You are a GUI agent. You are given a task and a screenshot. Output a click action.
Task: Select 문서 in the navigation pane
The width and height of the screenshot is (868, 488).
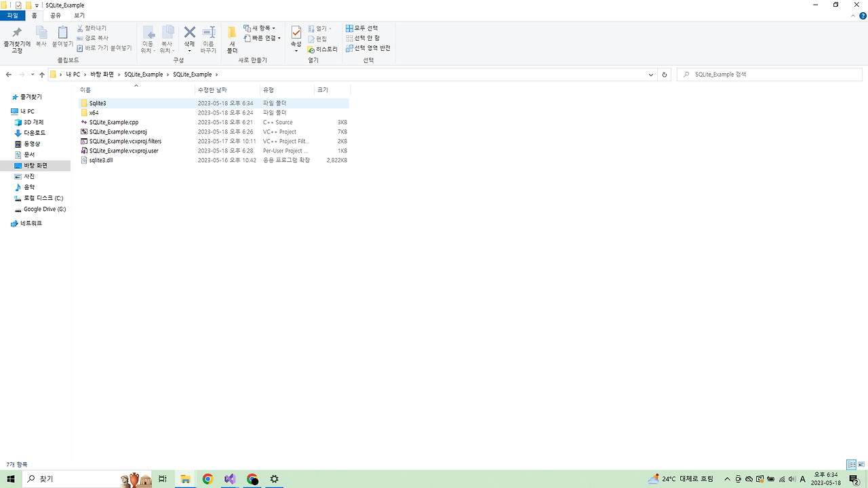25,155
